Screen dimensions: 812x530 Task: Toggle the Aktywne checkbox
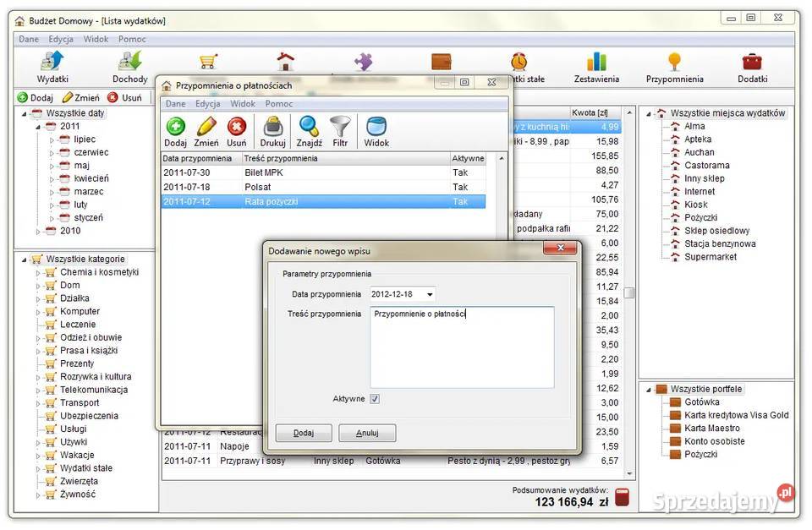pyautogui.click(x=375, y=399)
